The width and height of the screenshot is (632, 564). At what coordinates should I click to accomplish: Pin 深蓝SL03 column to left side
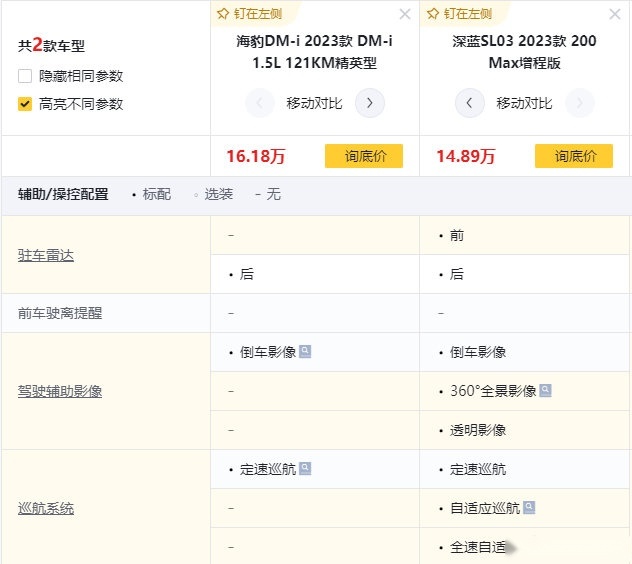(x=459, y=14)
